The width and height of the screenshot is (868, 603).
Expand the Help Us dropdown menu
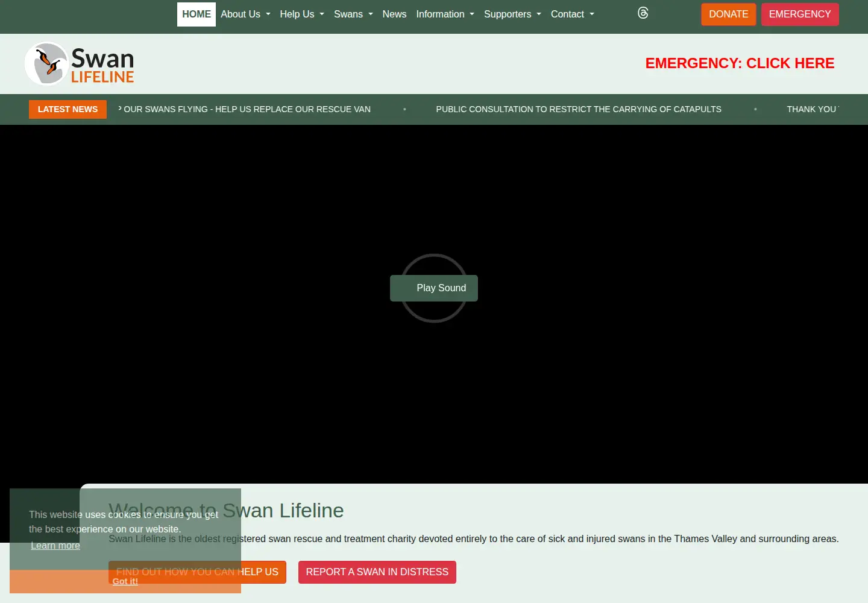[x=302, y=14]
